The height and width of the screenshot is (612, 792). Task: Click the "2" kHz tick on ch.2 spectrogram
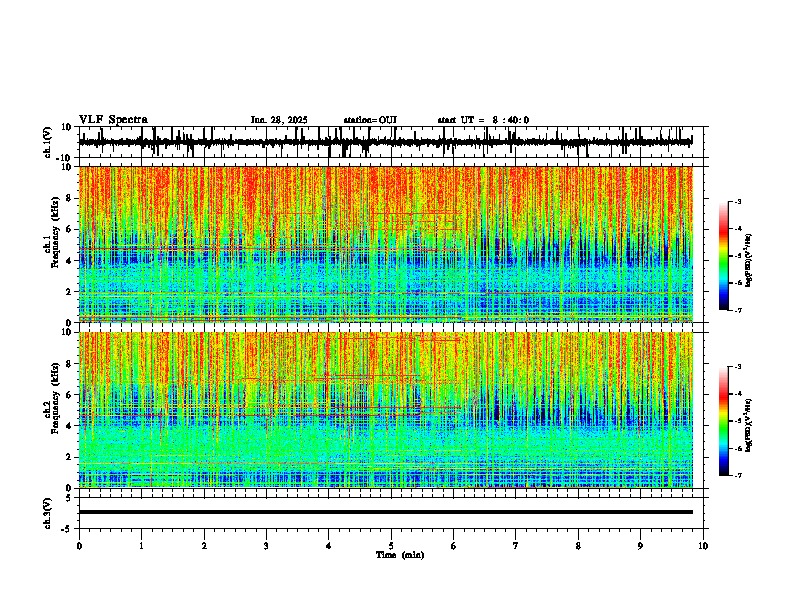pyautogui.click(x=70, y=457)
